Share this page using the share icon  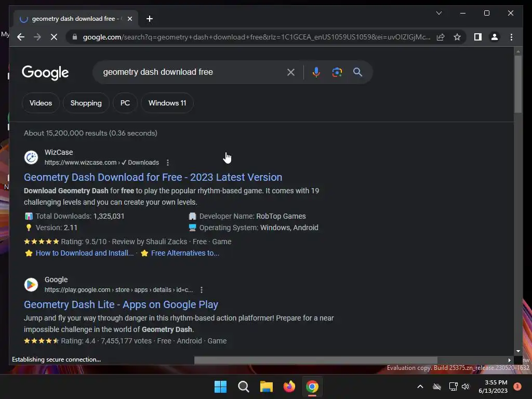[x=441, y=37]
